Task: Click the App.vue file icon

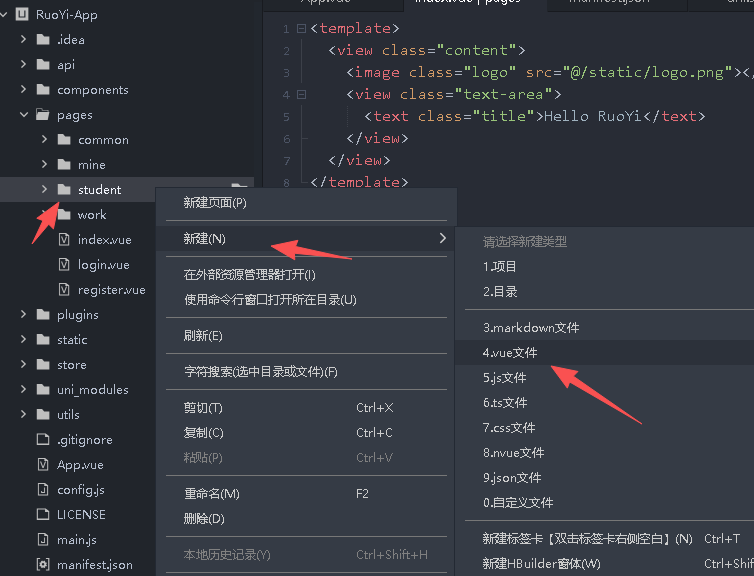Action: (x=42, y=465)
